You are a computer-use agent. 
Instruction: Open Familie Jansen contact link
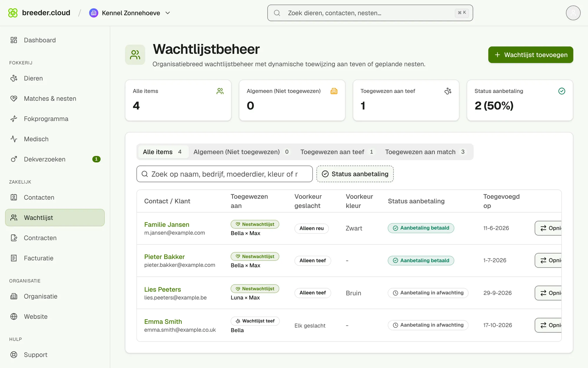click(x=167, y=225)
